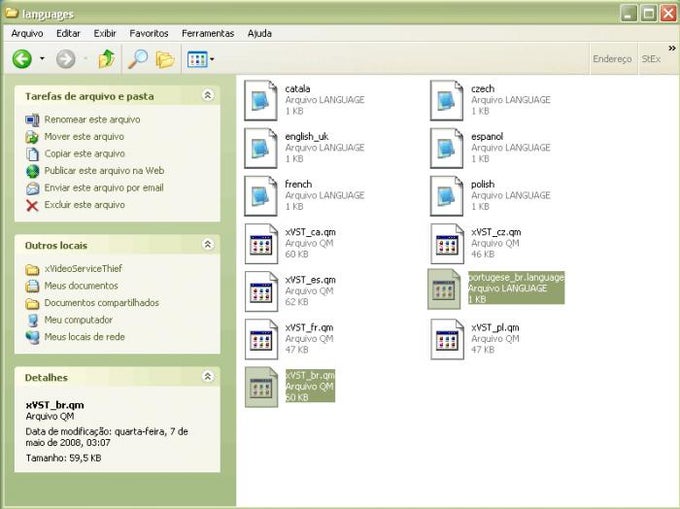680x509 pixels.
Task: Click Publicar este arquivo na Web
Action: coord(104,170)
